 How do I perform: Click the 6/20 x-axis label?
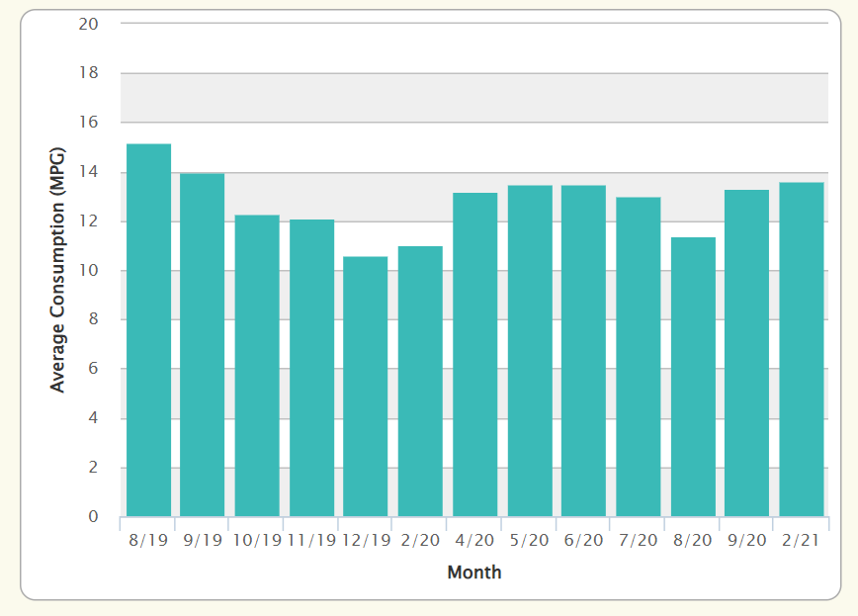point(583,541)
